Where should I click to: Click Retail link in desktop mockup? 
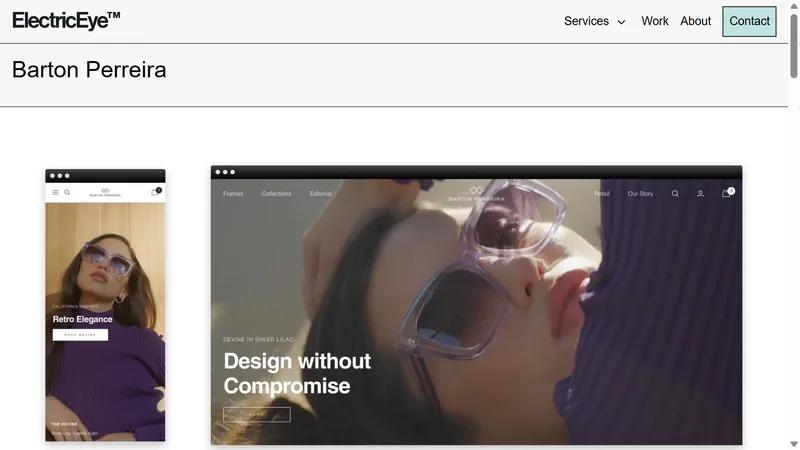pyautogui.click(x=602, y=194)
